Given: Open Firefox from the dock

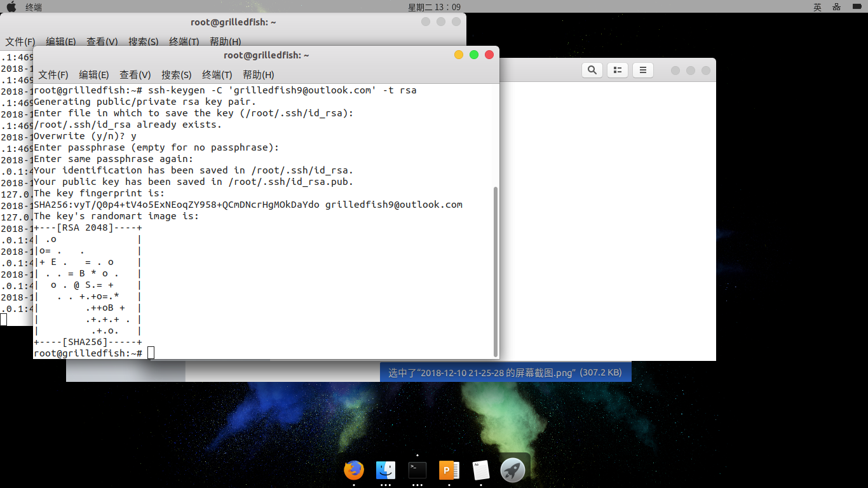Looking at the screenshot, I should click(354, 470).
